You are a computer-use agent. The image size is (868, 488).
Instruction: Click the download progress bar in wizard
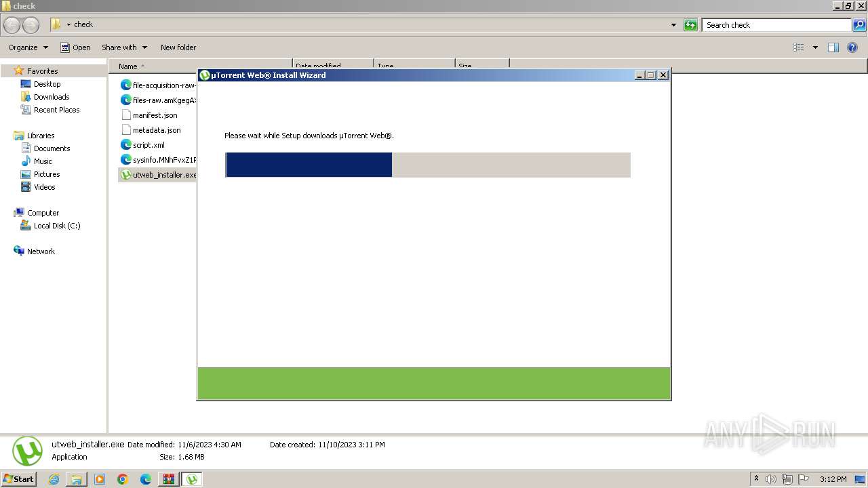point(428,165)
